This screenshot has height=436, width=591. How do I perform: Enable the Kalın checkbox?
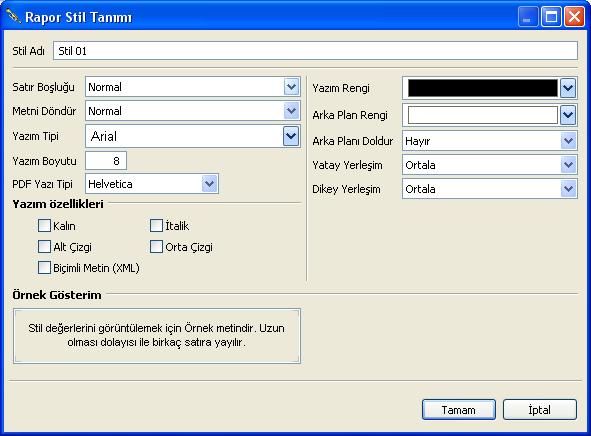(44, 226)
